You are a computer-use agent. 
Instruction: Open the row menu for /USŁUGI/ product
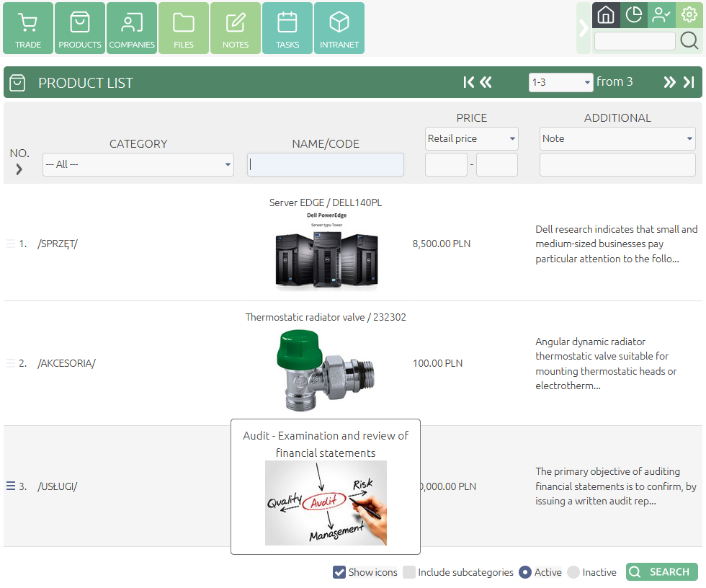point(9,486)
